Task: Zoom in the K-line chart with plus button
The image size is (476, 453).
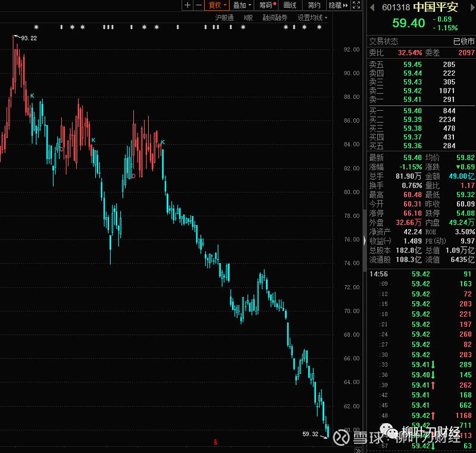Action: [x=187, y=5]
